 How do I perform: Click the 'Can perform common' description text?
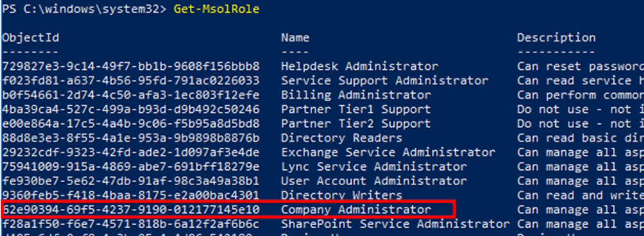tap(580, 95)
